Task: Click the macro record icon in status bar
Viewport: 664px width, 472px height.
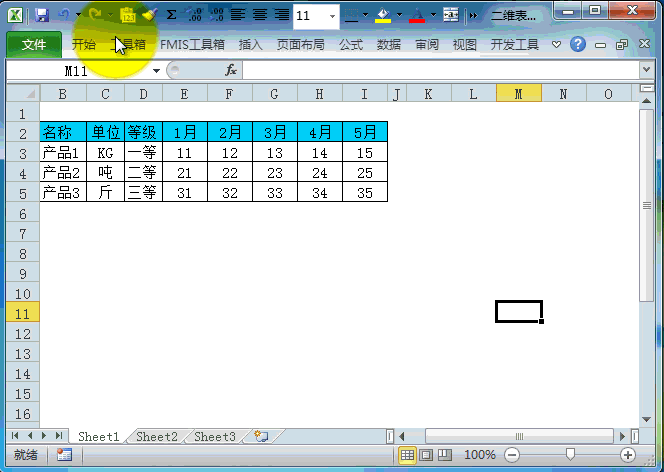Action: [x=64, y=455]
